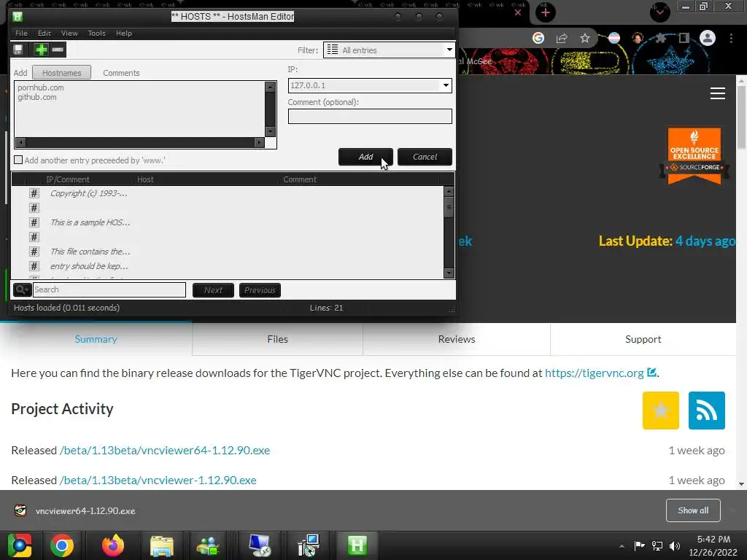747x560 pixels.
Task: Click the Previous search button
Action: click(260, 290)
